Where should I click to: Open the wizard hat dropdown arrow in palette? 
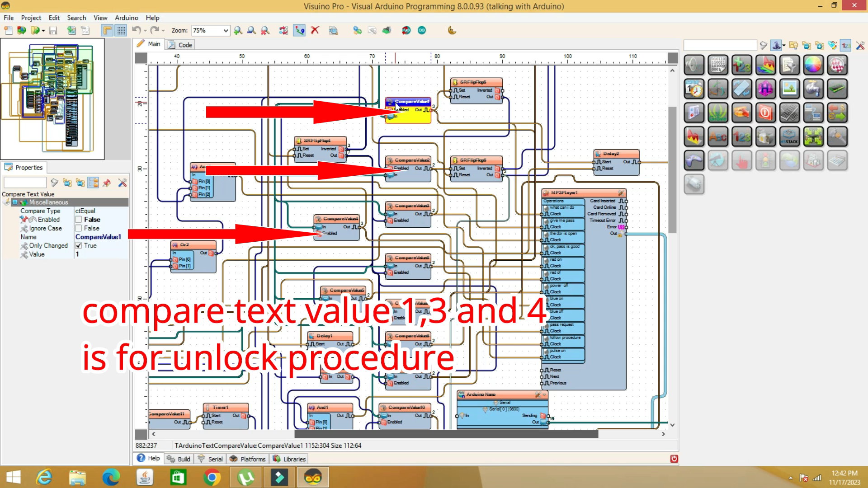(784, 45)
